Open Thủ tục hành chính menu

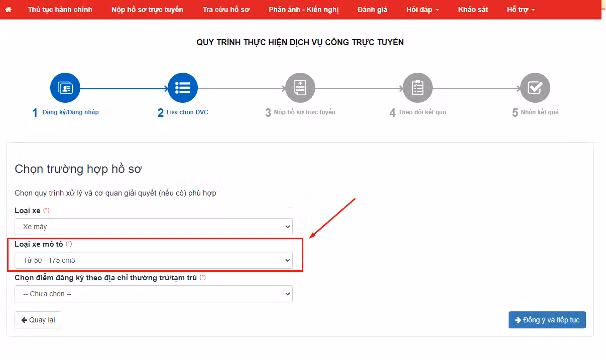coord(60,9)
